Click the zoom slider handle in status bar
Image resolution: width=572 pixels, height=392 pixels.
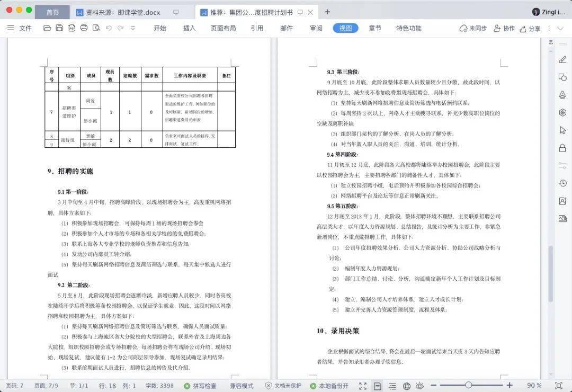click(469, 385)
